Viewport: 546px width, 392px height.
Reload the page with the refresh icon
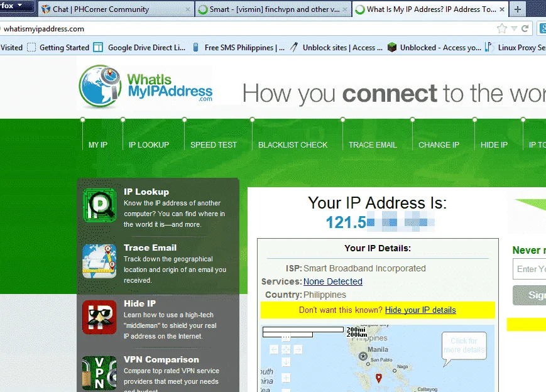coord(525,28)
